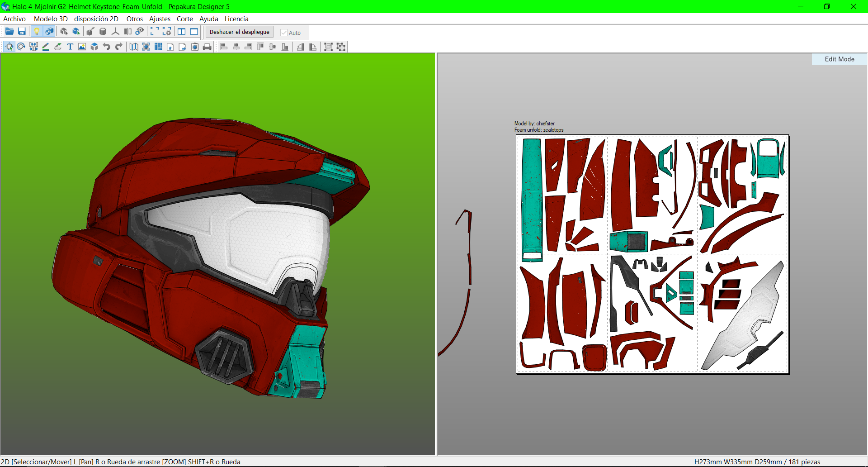Click the Insert Image tool icon
The image size is (868, 467).
pos(82,47)
